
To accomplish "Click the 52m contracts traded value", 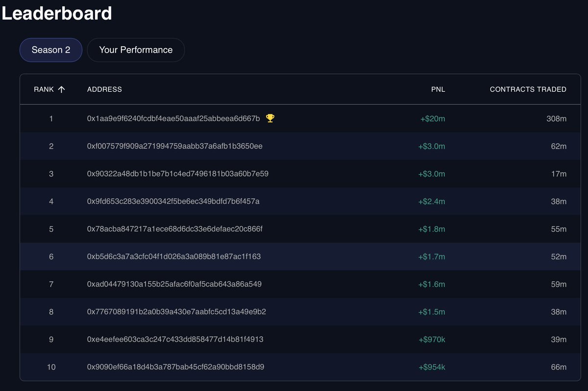I will point(559,257).
